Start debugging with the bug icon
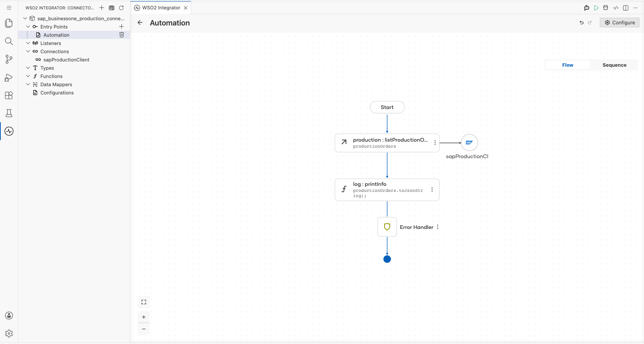 coord(606,7)
